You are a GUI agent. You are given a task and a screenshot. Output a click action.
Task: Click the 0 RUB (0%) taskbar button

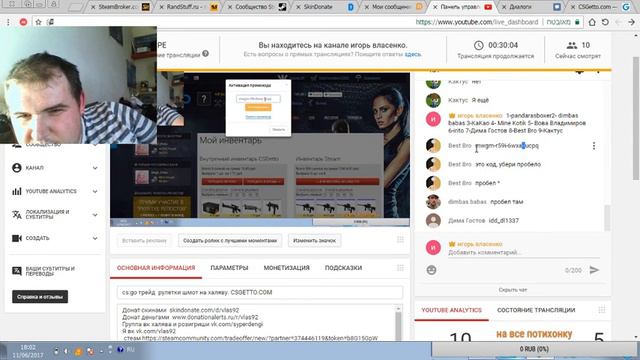(534, 349)
